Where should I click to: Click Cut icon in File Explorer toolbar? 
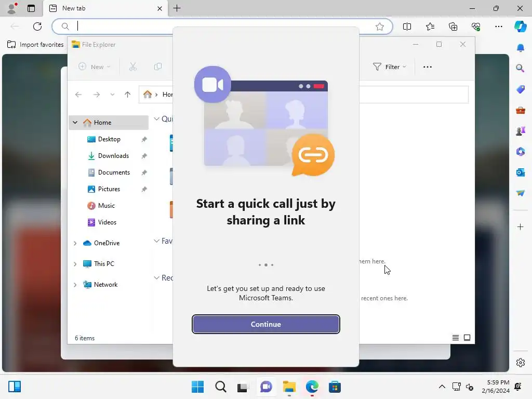(x=132, y=67)
